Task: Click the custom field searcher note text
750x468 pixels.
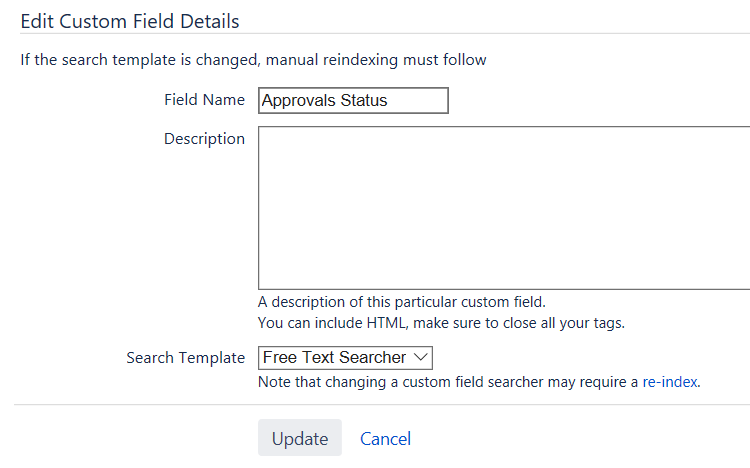Action: (449, 382)
